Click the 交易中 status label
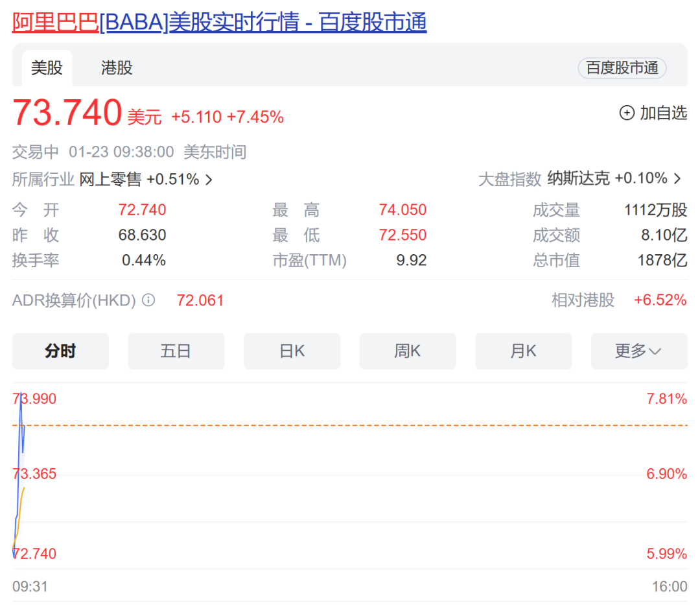Viewport: 700px width, 605px height. click(35, 152)
